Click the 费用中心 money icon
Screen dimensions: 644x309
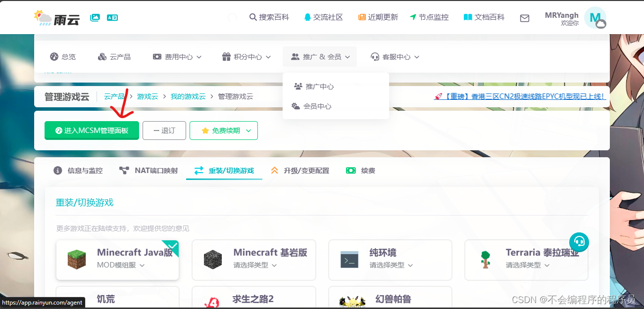157,57
